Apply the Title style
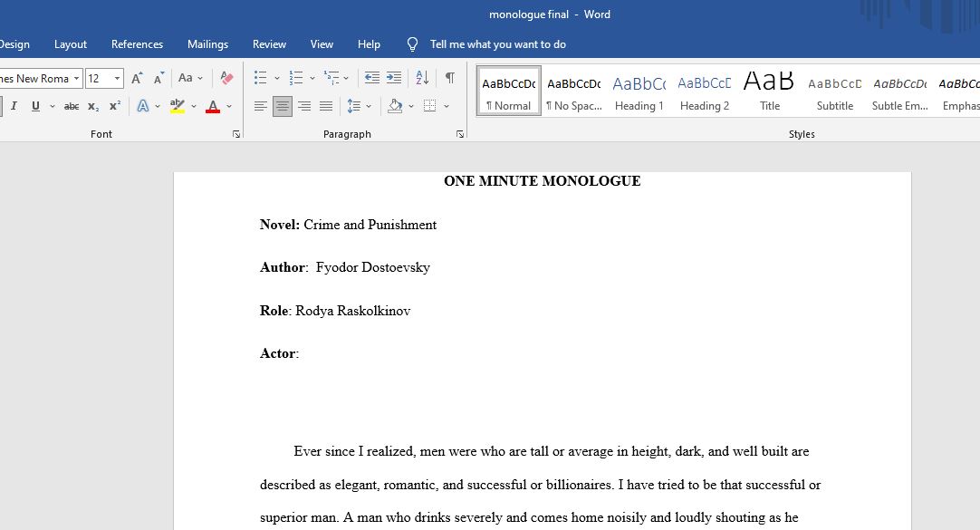 pos(769,92)
